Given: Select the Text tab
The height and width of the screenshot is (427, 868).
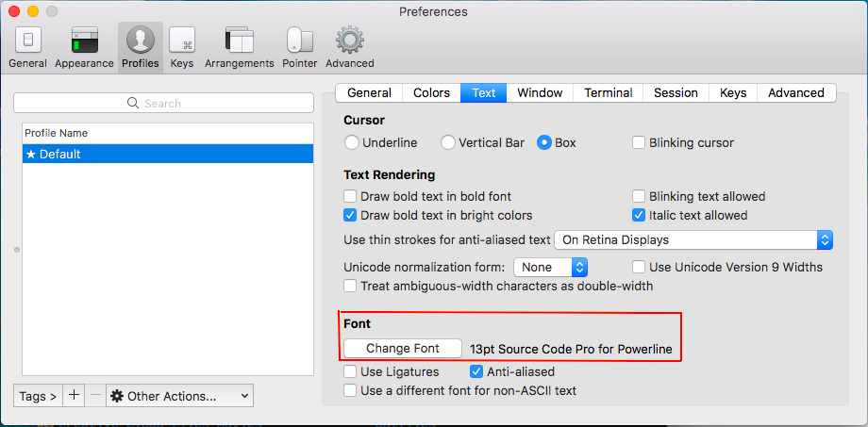Looking at the screenshot, I should tap(484, 93).
